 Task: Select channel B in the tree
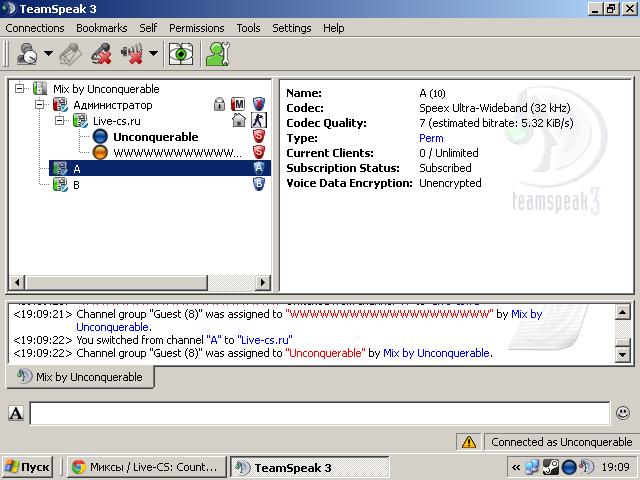click(76, 185)
